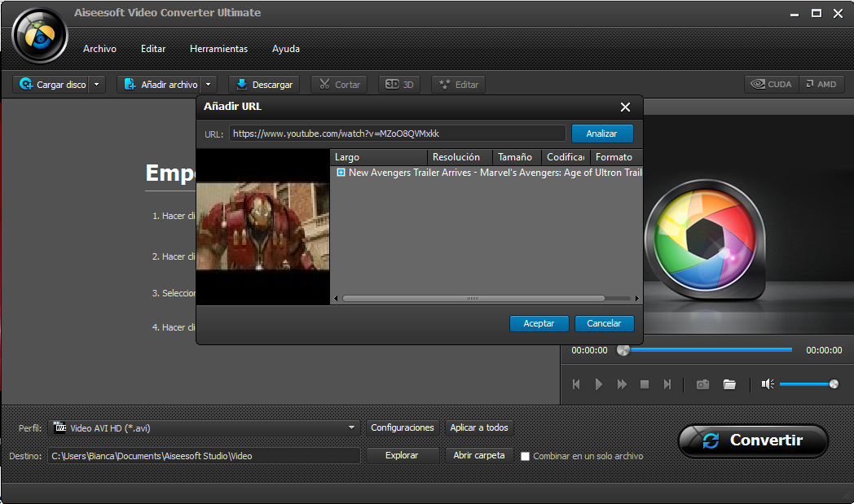
Task: Click the Configuraciones button
Action: 403,427
